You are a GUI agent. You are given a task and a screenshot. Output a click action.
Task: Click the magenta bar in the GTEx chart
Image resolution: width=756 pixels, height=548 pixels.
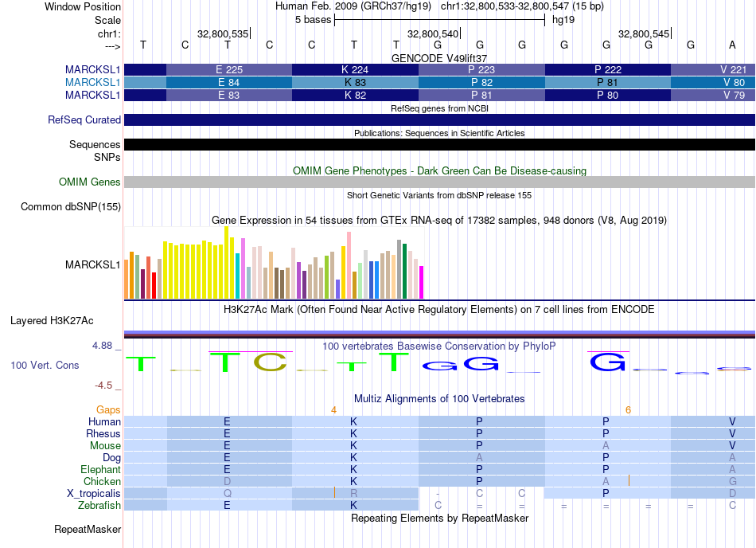tap(422, 282)
